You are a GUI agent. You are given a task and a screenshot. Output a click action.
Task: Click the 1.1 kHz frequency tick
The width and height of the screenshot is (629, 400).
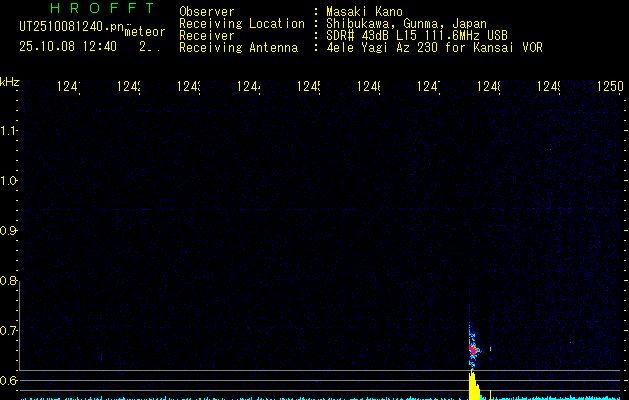[10, 131]
